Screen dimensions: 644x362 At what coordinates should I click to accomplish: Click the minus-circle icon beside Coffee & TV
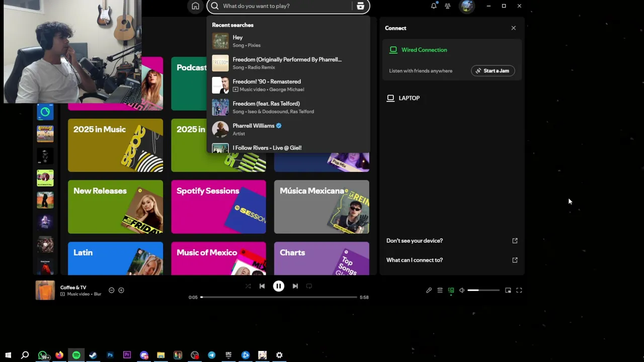pyautogui.click(x=111, y=290)
